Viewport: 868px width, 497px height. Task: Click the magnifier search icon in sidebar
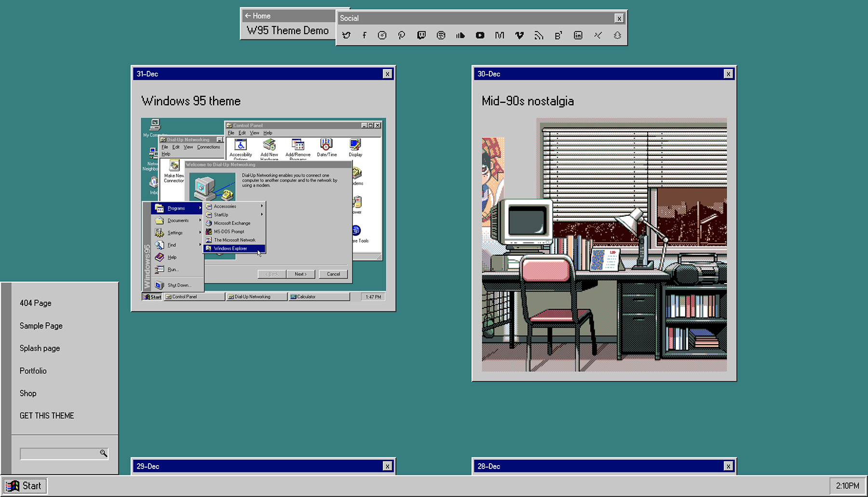(x=103, y=453)
